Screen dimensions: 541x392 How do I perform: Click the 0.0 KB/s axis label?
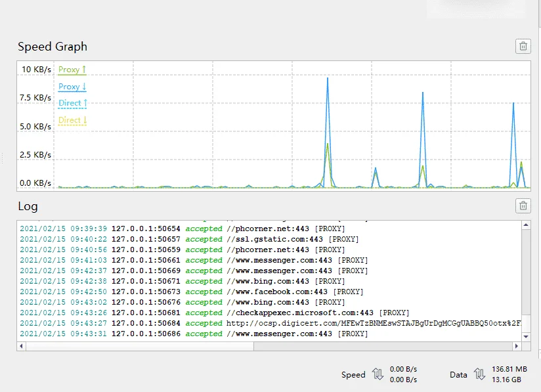click(x=35, y=183)
